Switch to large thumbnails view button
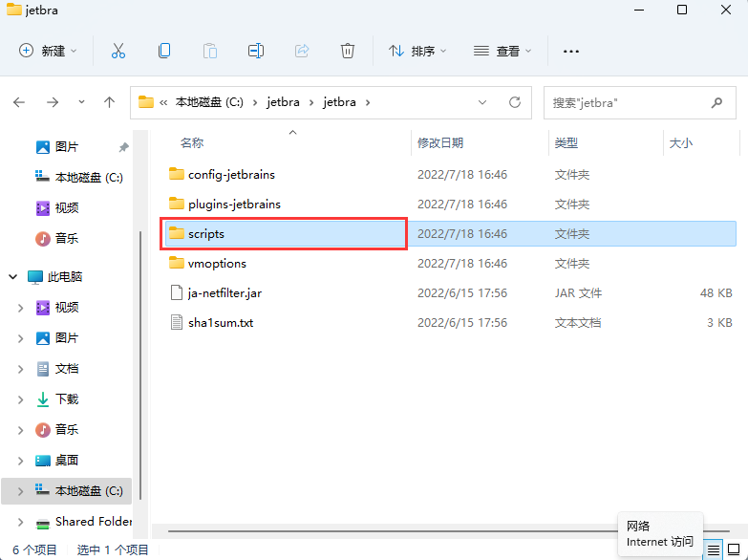Image resolution: width=748 pixels, height=560 pixels. pyautogui.click(x=734, y=550)
